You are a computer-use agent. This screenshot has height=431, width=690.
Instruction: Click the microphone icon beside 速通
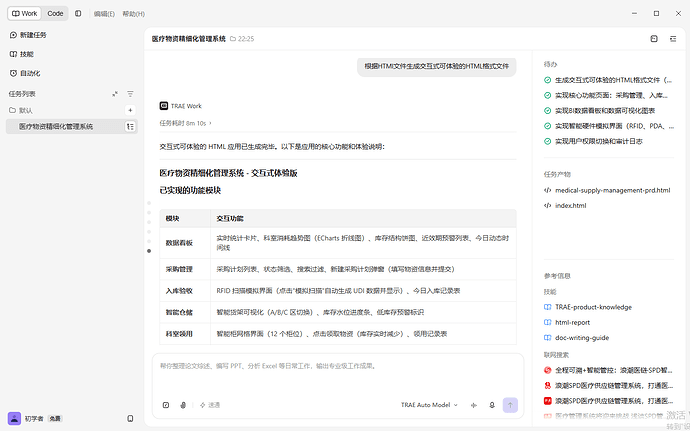(x=183, y=405)
